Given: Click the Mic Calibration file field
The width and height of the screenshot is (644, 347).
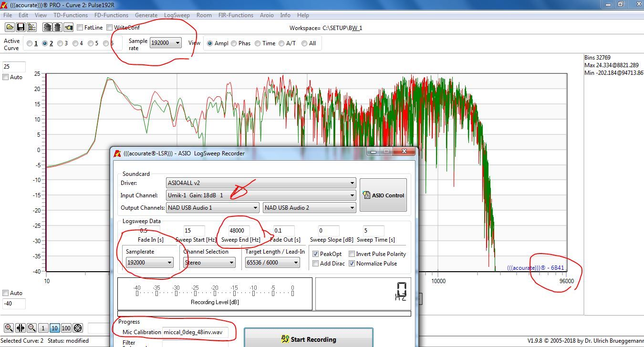Looking at the screenshot, I should click(195, 332).
